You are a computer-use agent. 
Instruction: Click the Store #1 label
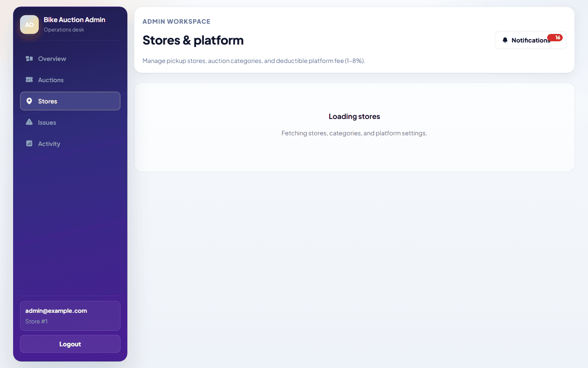(36, 321)
